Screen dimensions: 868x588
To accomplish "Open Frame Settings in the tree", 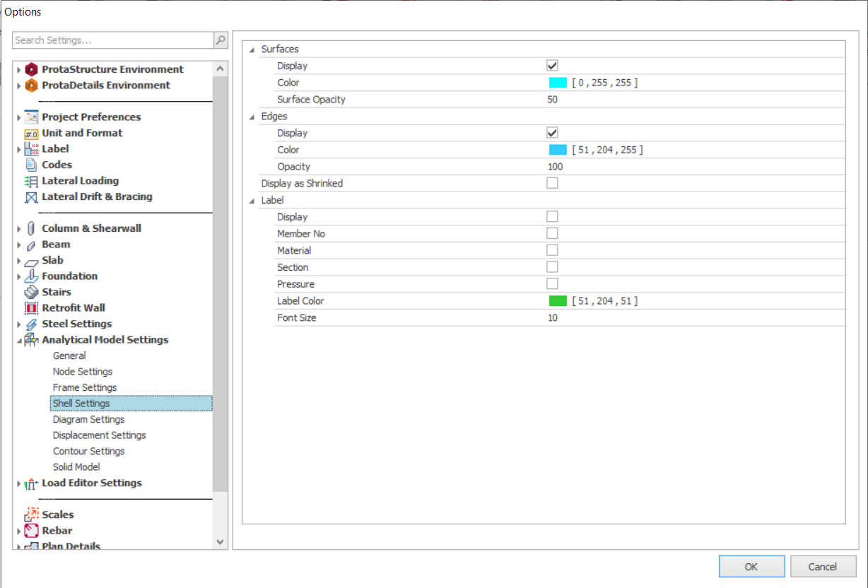I will [x=85, y=387].
